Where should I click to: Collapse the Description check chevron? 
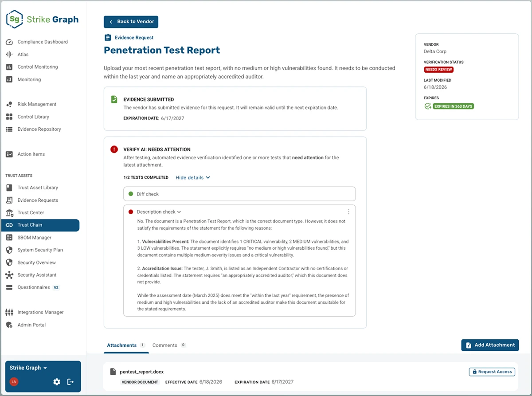(179, 212)
